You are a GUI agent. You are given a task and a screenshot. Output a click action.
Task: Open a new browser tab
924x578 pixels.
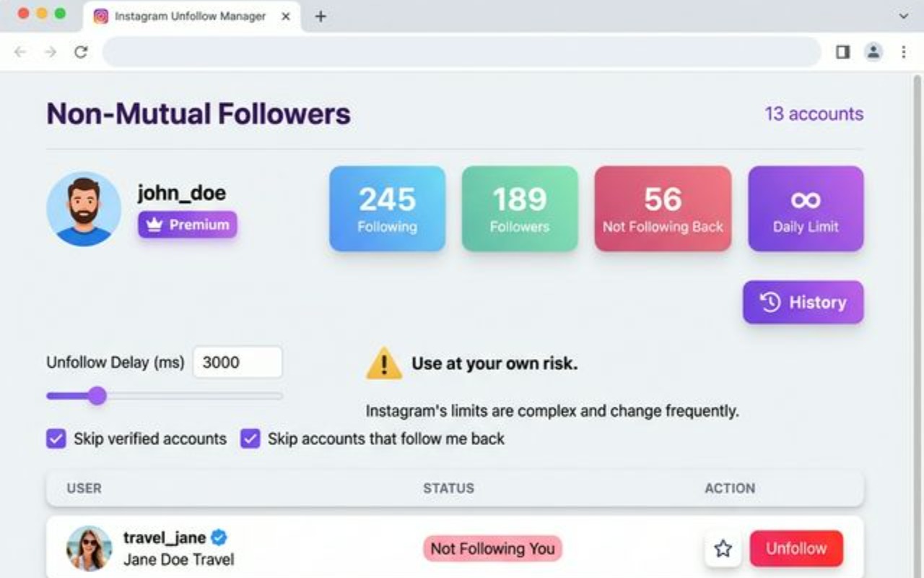[321, 16]
